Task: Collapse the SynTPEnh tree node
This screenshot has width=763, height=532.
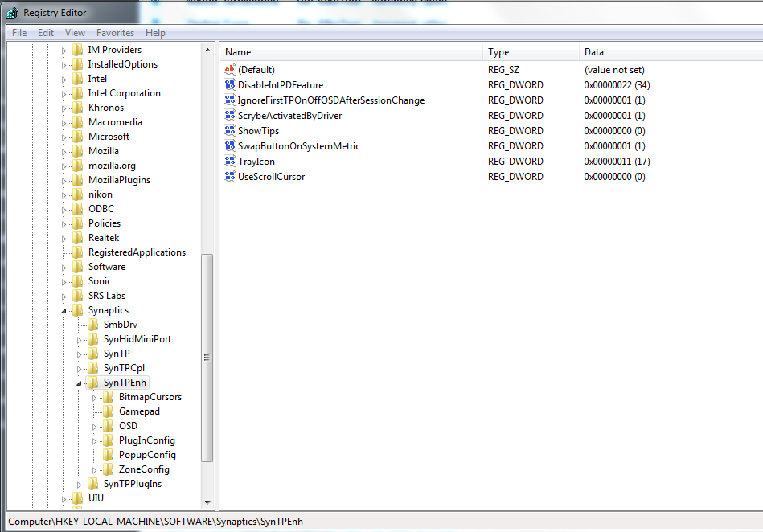Action: (79, 383)
